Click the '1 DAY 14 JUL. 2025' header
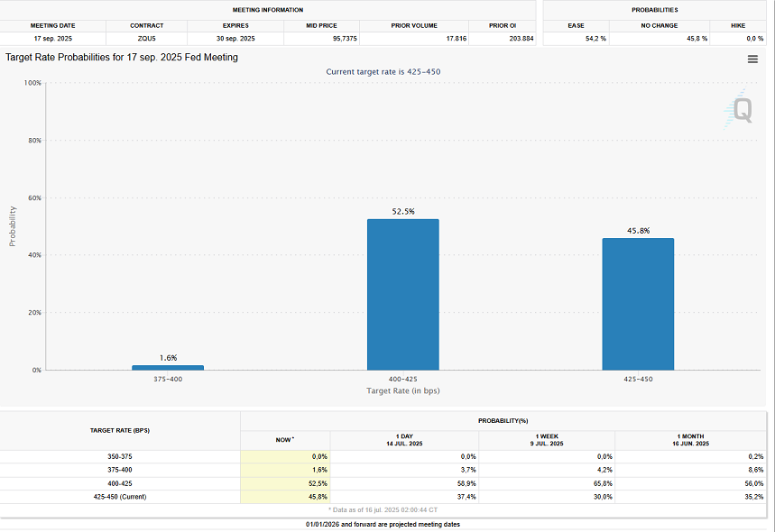Screen dimensions: 775x532 coord(404,440)
